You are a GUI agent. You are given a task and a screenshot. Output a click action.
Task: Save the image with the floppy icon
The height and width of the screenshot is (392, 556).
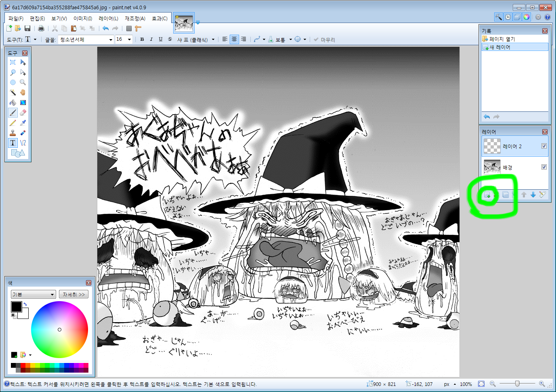point(27,28)
